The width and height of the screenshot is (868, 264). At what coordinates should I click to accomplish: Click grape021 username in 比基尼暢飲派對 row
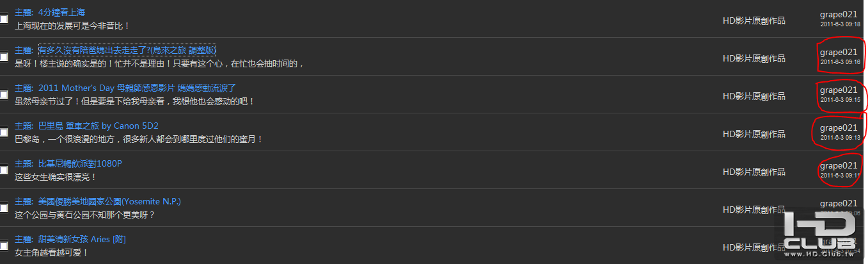point(838,165)
